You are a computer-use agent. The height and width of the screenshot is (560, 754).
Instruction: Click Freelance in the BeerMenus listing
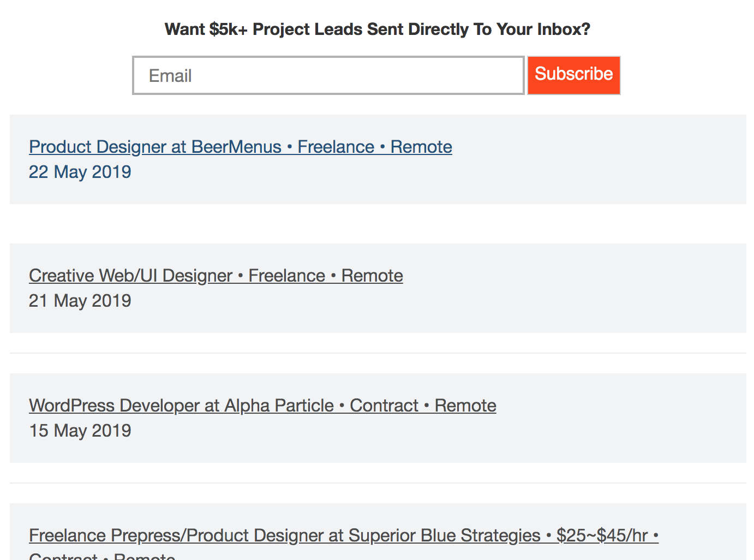pos(336,147)
